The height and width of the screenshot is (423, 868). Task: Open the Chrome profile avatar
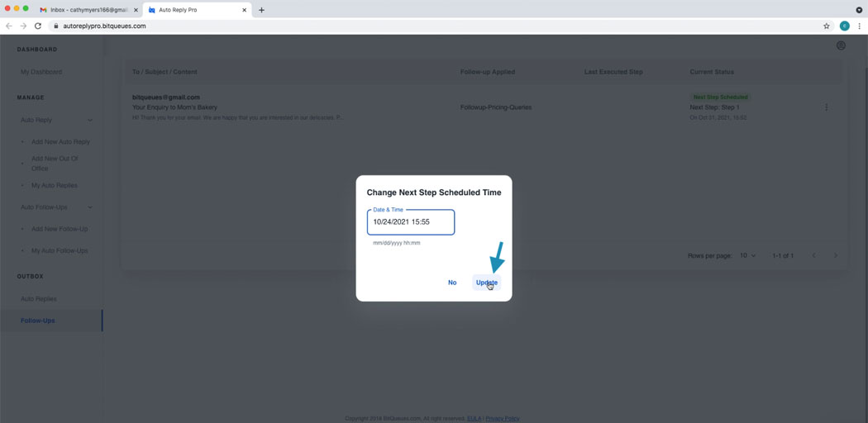[x=844, y=26]
